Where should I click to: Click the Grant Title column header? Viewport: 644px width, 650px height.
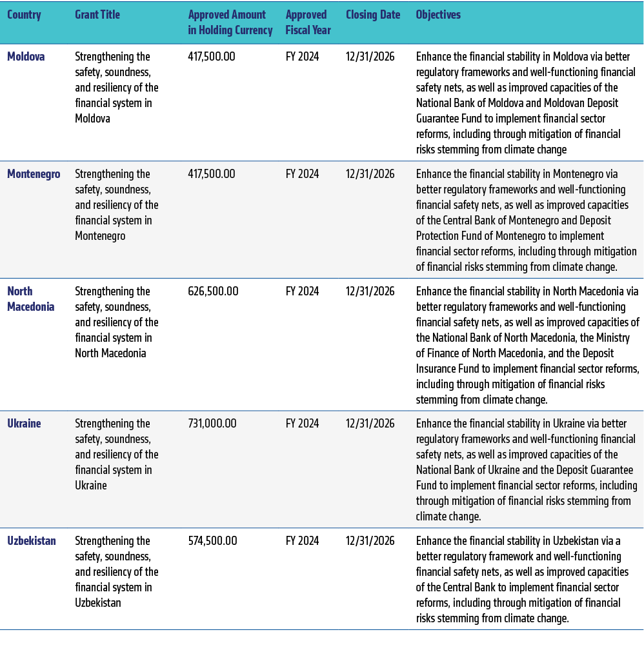(97, 15)
